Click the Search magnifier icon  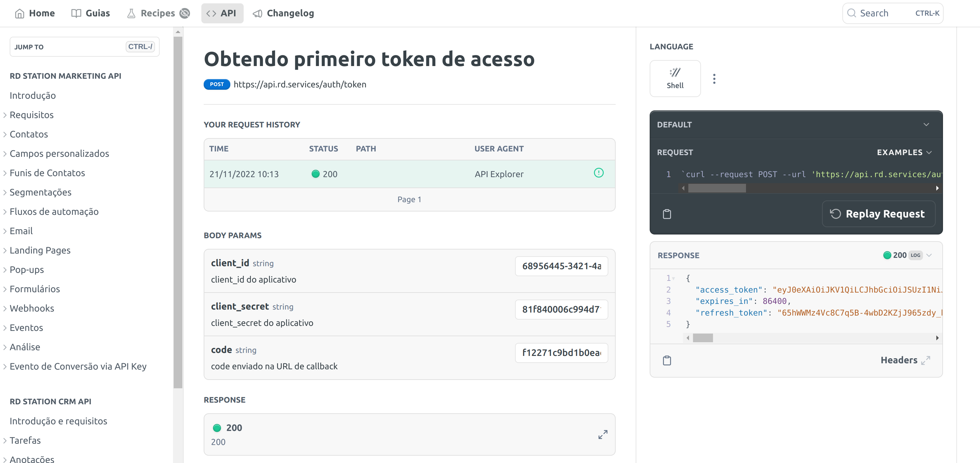click(x=851, y=13)
